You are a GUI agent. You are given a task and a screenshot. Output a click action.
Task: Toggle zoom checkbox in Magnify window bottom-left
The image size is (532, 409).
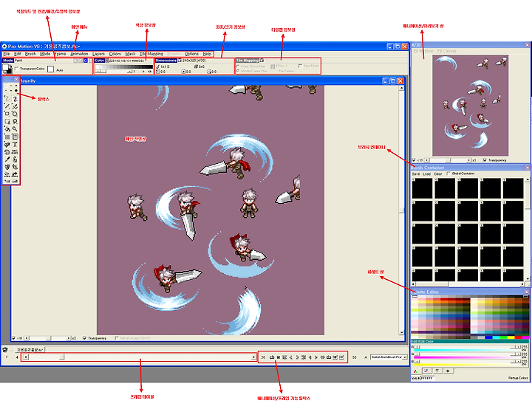13,338
